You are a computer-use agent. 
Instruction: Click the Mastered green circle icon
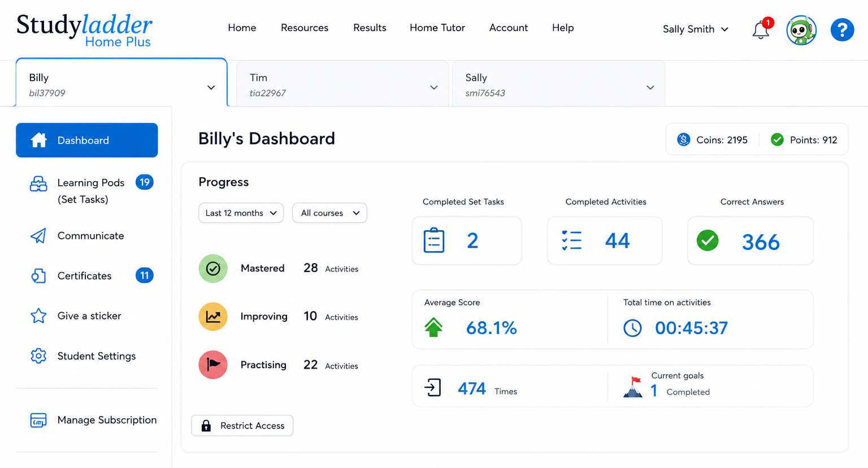[213, 268]
